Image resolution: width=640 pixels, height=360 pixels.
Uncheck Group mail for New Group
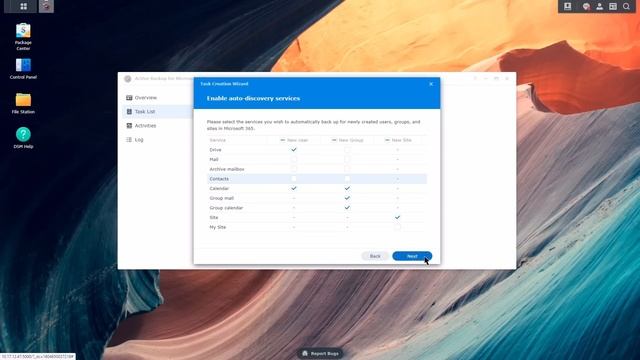(x=347, y=198)
